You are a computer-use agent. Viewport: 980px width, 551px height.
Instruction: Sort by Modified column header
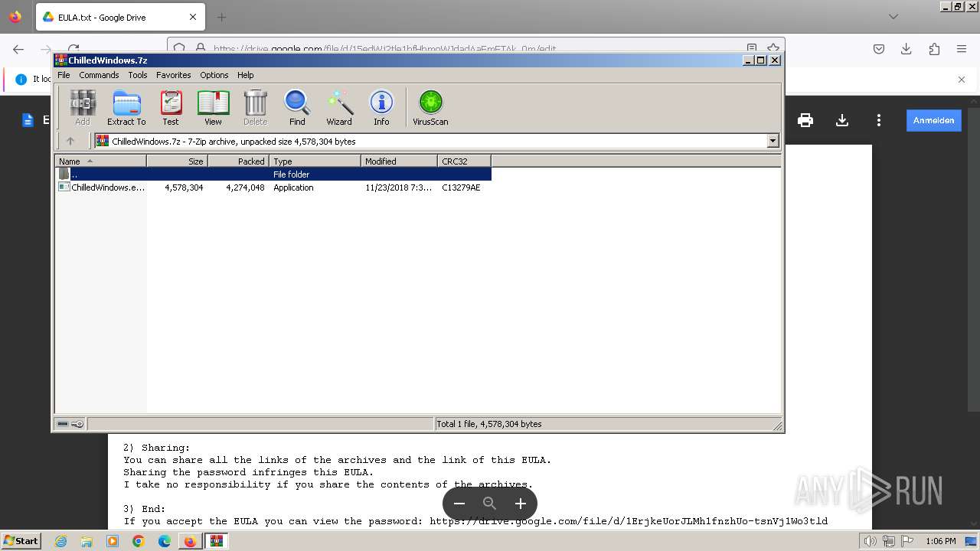click(399, 161)
